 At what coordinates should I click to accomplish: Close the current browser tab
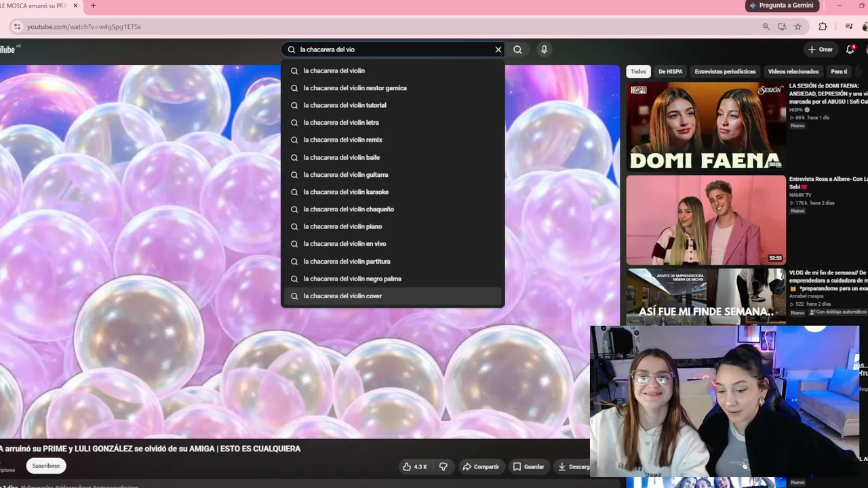76,5
